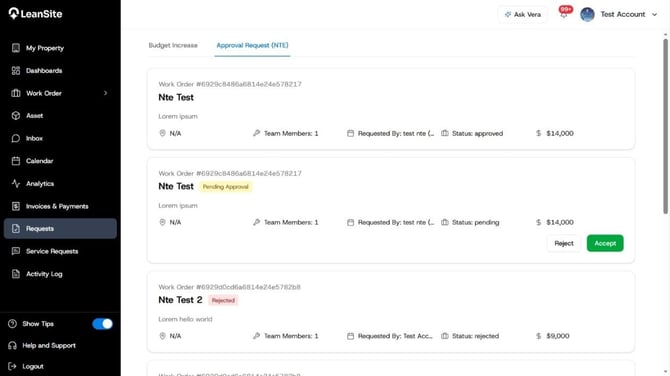Click the Asset cube icon

coord(16,116)
